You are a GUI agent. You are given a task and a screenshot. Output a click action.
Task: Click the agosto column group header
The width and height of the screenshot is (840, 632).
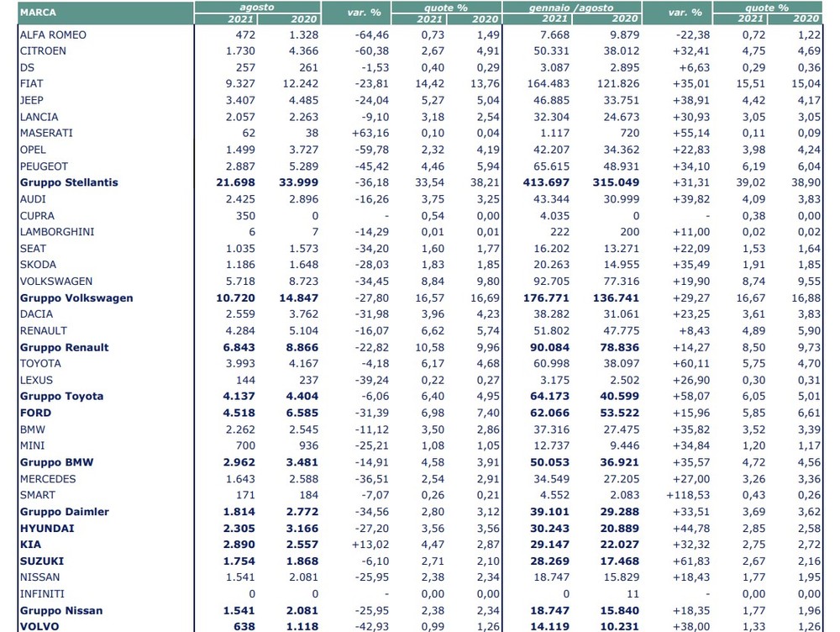tap(257, 7)
